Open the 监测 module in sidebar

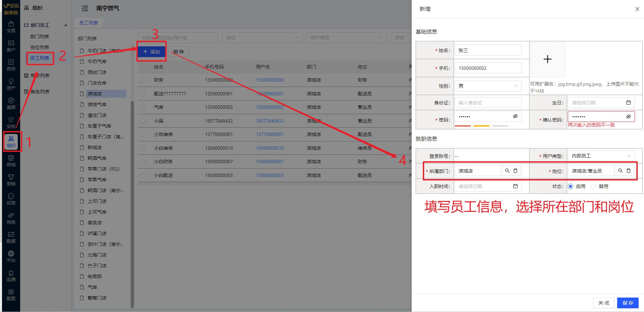(11, 276)
